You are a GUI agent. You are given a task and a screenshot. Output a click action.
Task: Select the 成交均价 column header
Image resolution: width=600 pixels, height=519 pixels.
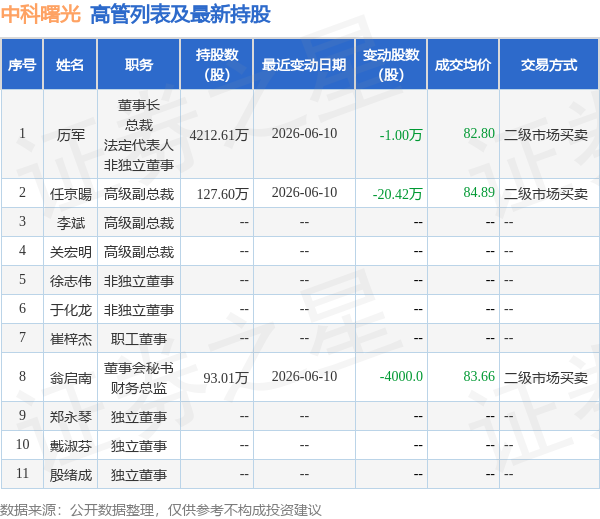[x=463, y=65]
